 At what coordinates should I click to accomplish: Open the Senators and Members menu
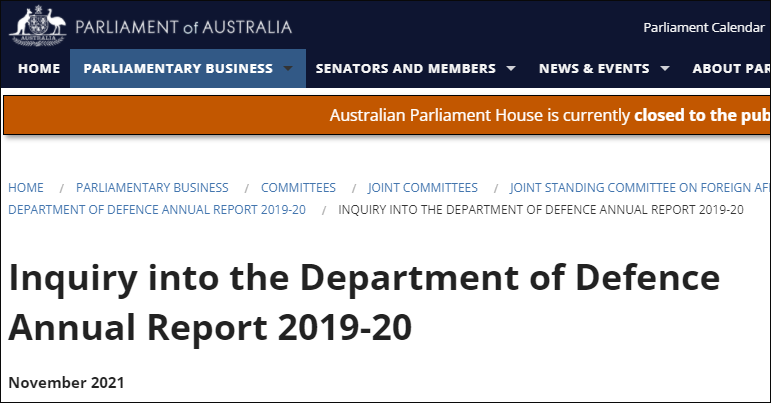click(x=405, y=69)
